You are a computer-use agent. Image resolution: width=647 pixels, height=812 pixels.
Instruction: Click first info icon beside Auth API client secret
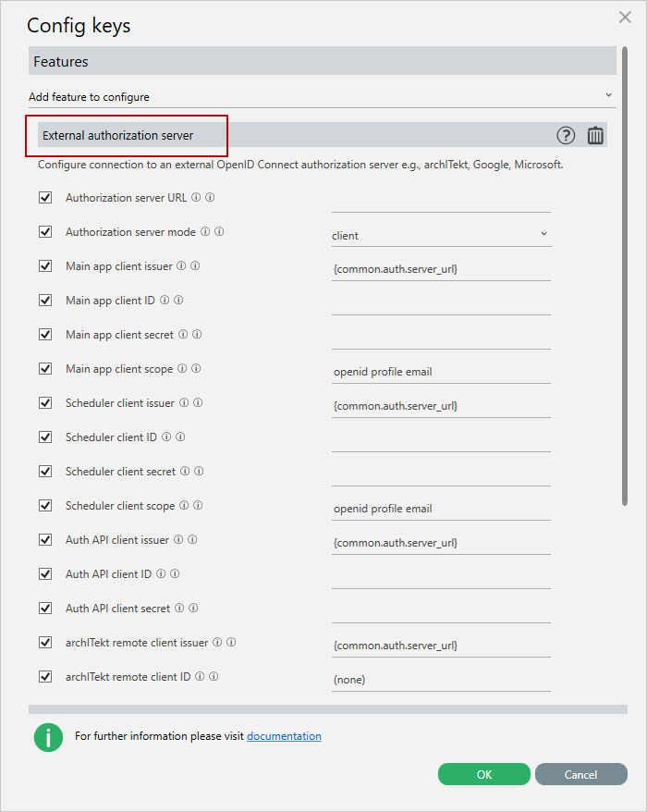coord(179,608)
